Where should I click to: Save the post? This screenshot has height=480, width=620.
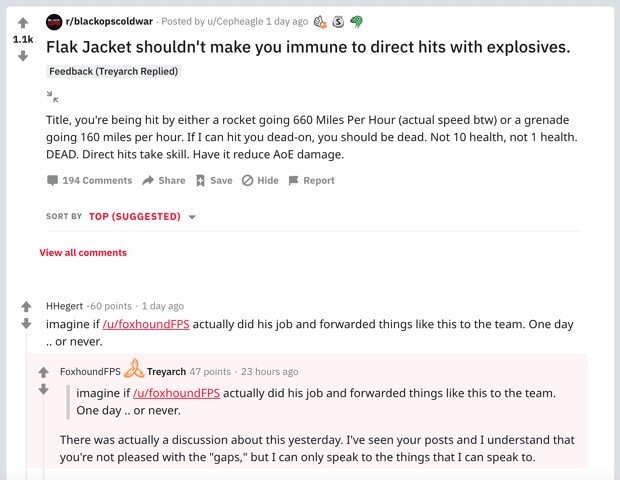click(213, 181)
